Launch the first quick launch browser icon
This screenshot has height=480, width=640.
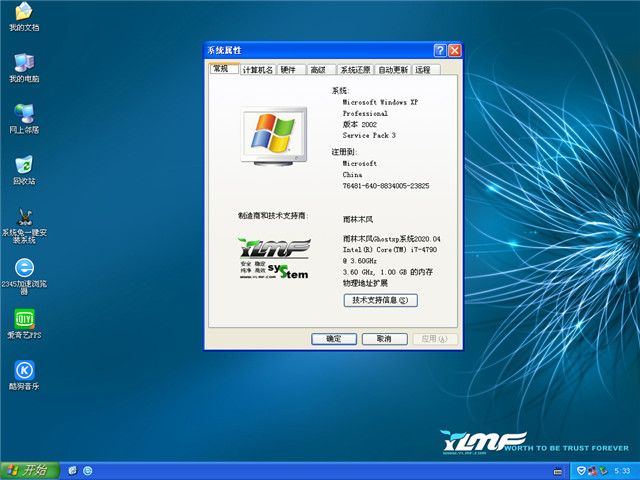point(73,471)
